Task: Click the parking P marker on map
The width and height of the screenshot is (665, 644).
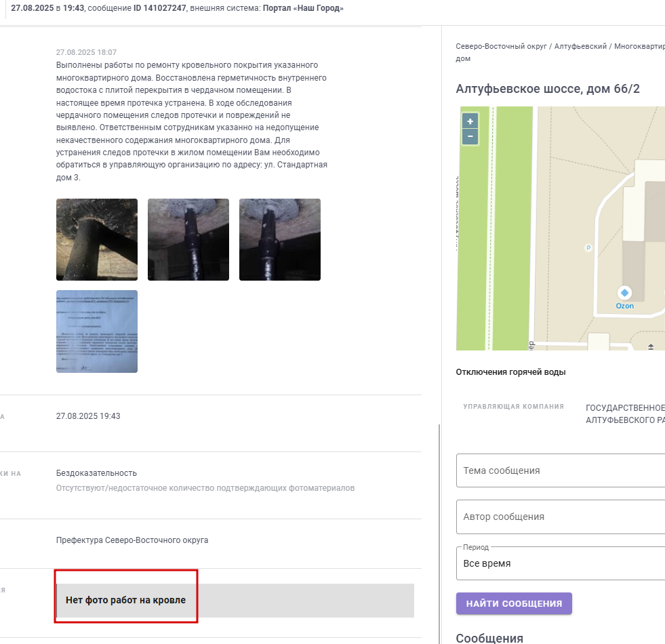Action: coord(588,247)
